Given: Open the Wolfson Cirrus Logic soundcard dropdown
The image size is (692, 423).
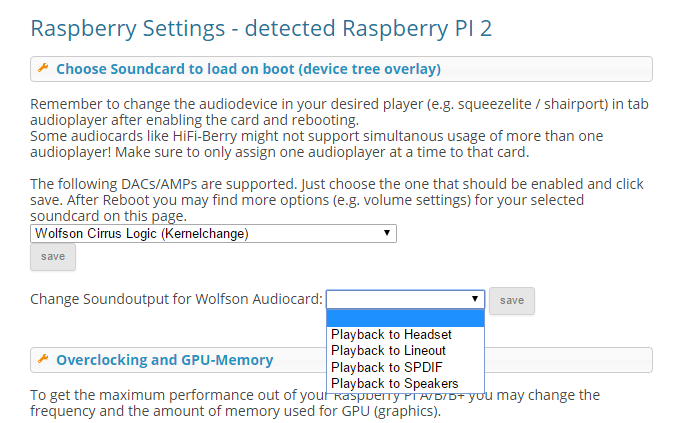Looking at the screenshot, I should click(213, 233).
